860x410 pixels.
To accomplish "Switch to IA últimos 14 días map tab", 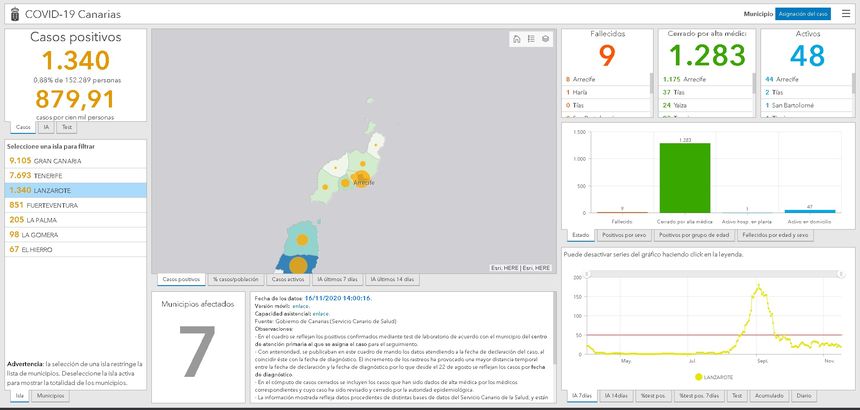I will point(393,279).
